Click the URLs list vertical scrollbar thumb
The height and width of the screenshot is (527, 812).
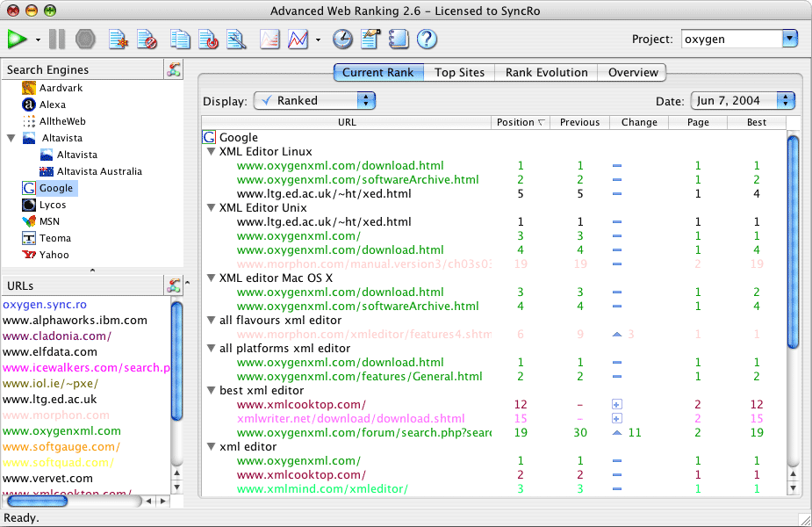click(176, 361)
